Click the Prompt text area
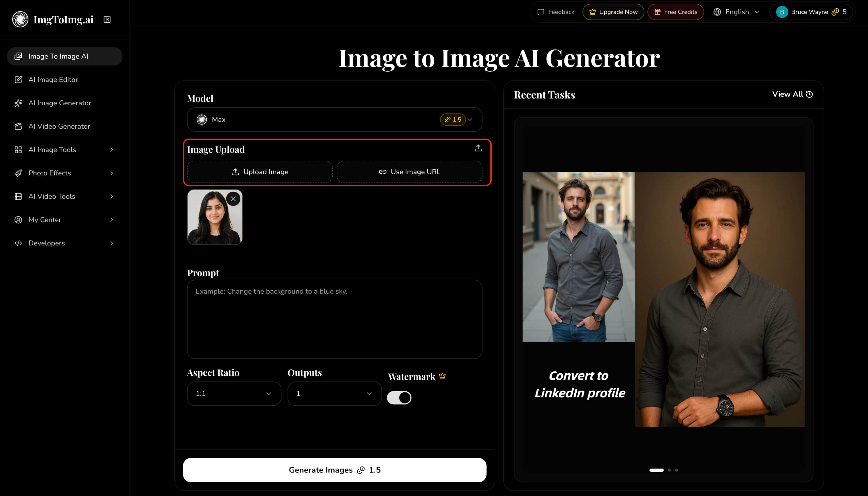 point(335,319)
